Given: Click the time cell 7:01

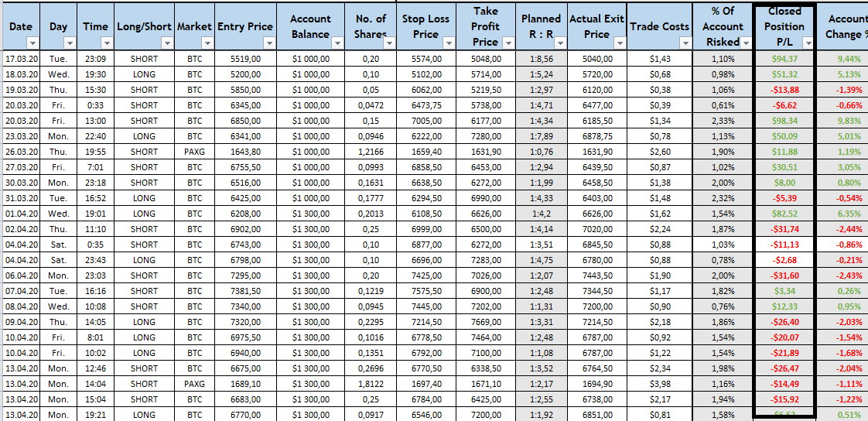Looking at the screenshot, I should pos(96,167).
